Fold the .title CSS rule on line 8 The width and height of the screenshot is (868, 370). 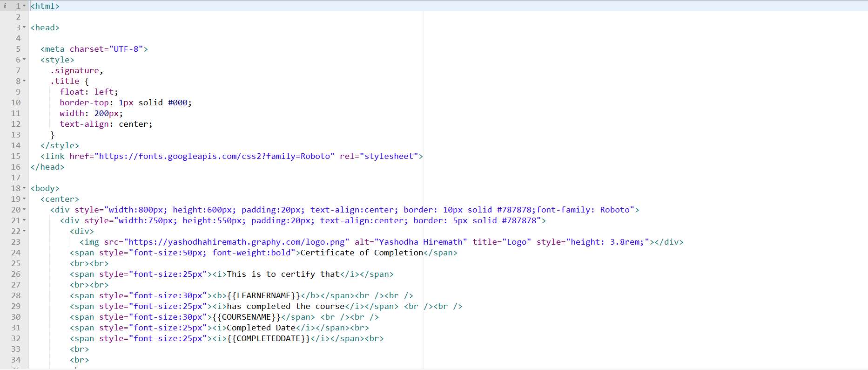click(x=24, y=81)
